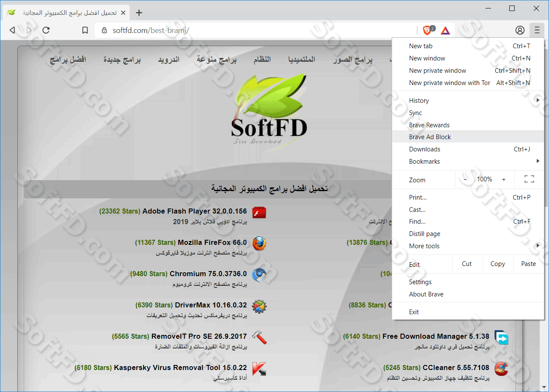Click the forward navigation arrow

click(29, 30)
